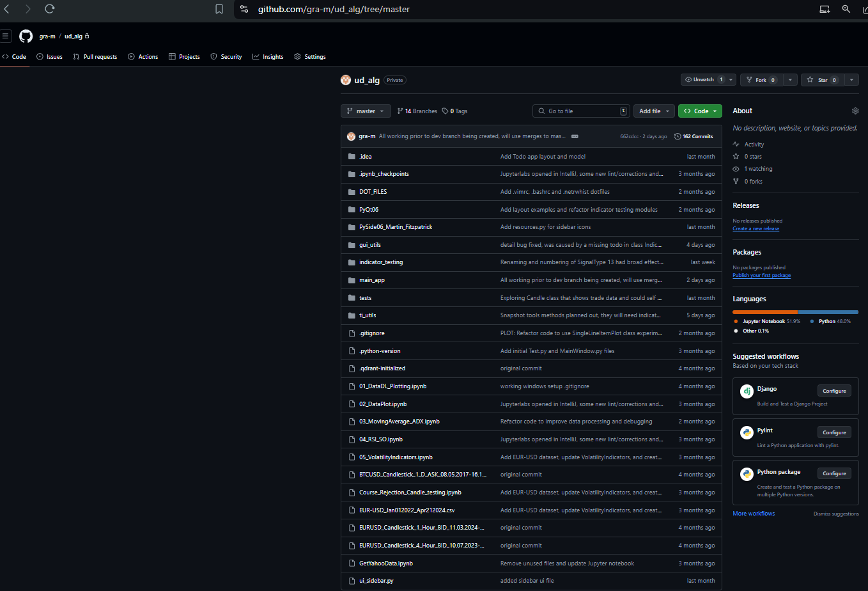868x591 pixels.
Task: Expand the Fork options arrow
Action: (790, 79)
